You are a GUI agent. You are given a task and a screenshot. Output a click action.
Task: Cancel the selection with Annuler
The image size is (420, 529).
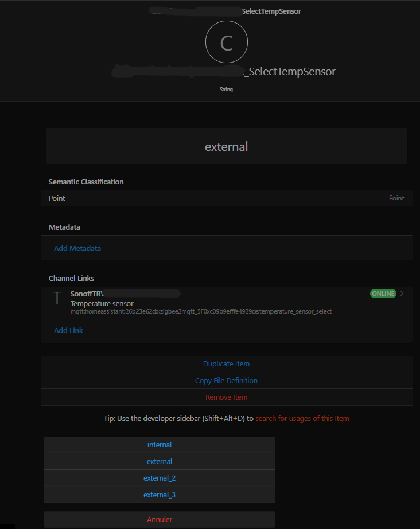tap(160, 520)
